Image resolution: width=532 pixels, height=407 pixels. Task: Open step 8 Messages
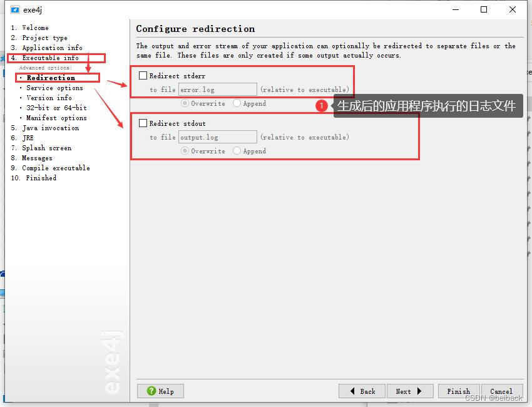pyautogui.click(x=31, y=158)
